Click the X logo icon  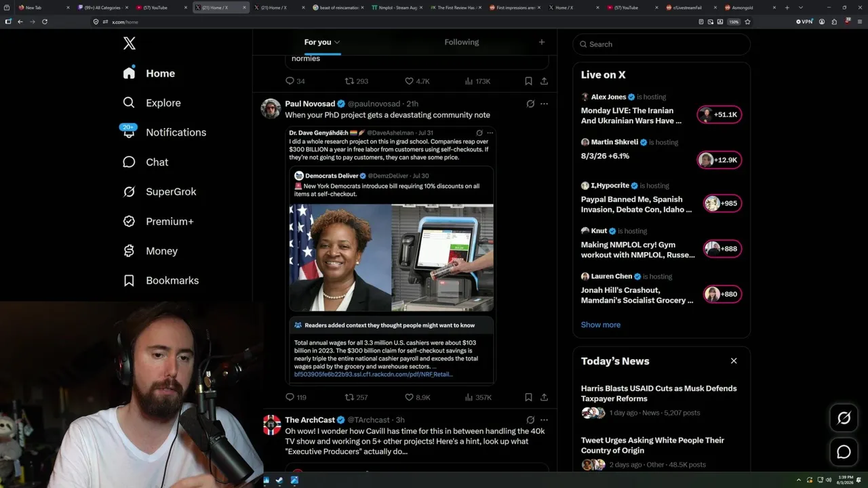pyautogui.click(x=130, y=43)
